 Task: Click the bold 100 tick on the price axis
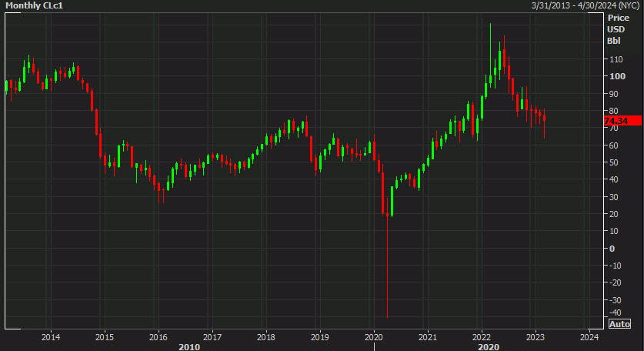point(617,76)
